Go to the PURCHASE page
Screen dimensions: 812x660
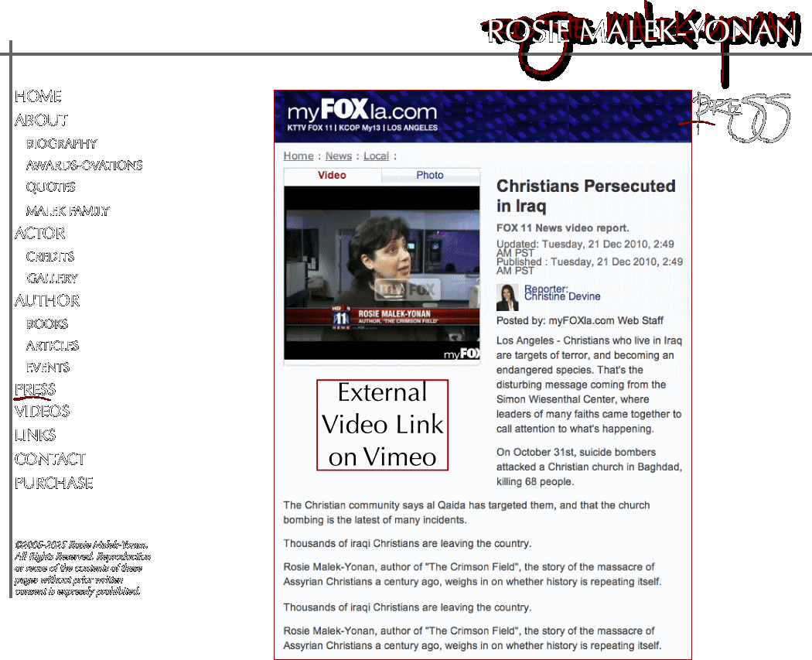(x=54, y=483)
